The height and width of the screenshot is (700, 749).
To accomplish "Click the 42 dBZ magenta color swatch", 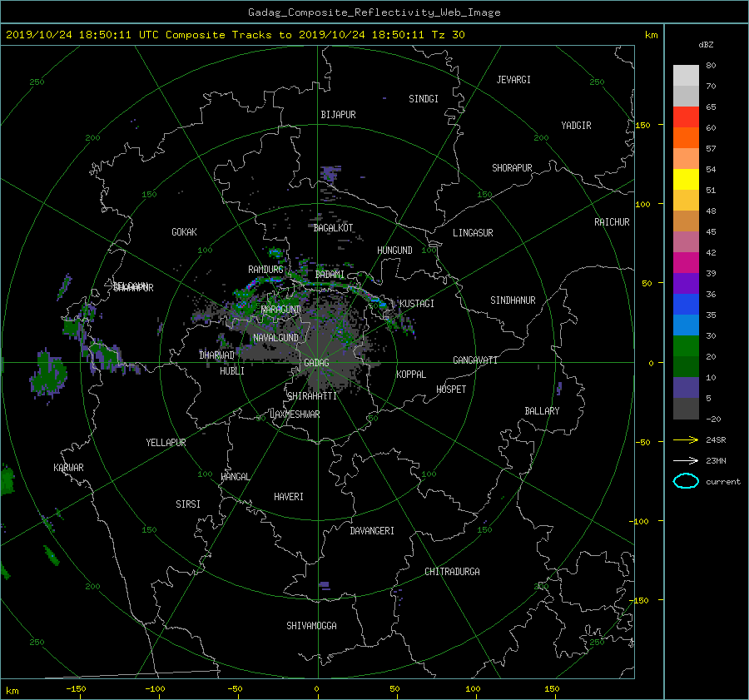I will tap(686, 262).
